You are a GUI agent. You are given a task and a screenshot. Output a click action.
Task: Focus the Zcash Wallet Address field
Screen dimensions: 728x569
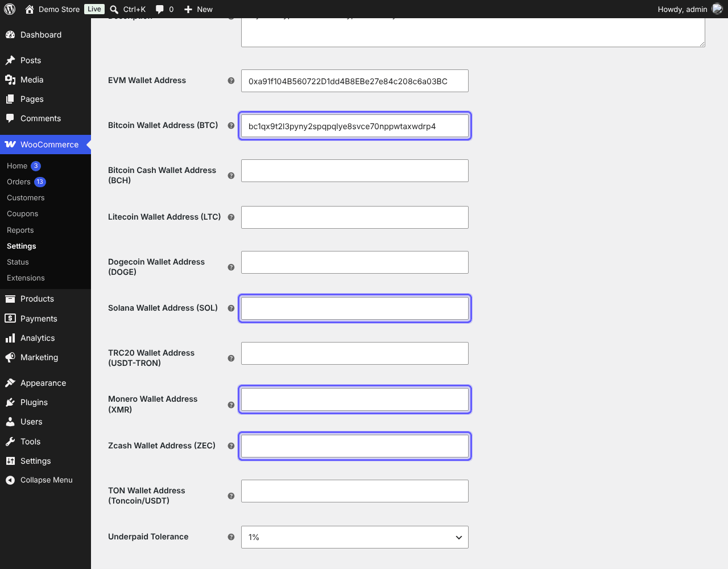[x=355, y=446]
